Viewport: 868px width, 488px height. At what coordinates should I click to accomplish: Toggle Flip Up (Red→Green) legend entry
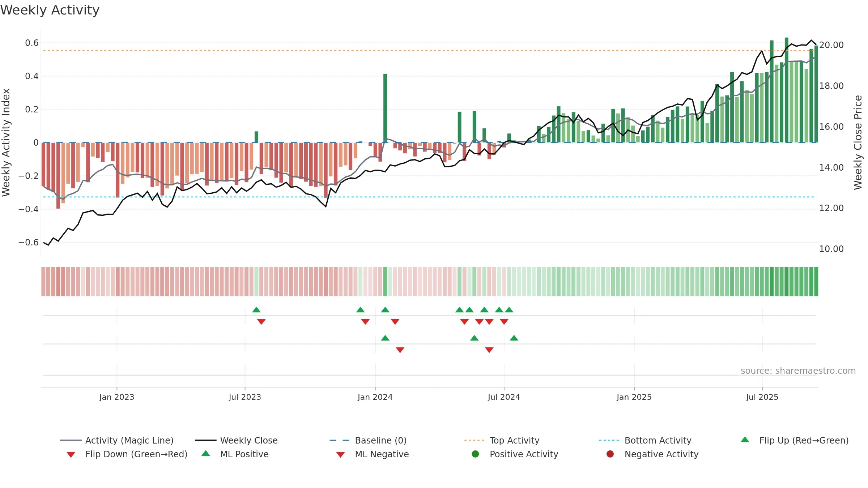tap(795, 440)
